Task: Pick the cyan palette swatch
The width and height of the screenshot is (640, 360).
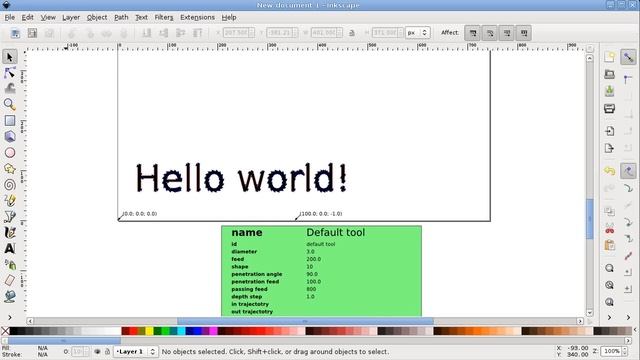Action: [181, 331]
